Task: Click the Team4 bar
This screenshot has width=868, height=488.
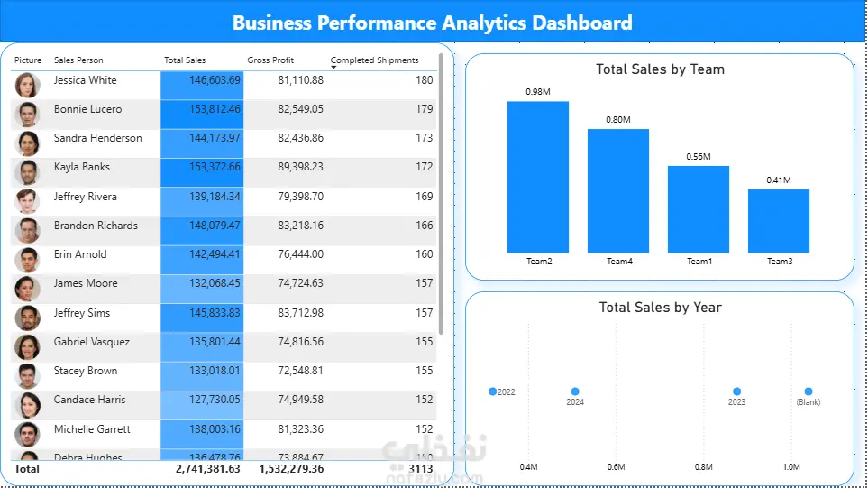Action: [x=617, y=190]
